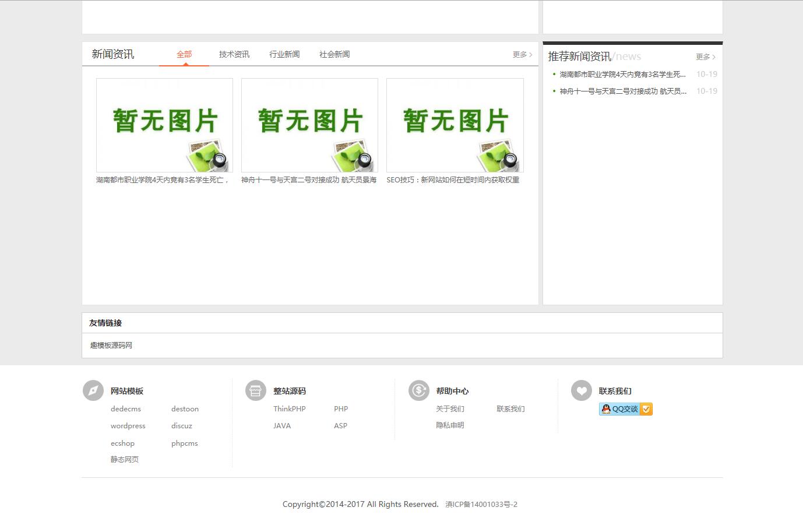Switch to the 行业新闻 tab
The width and height of the screenshot is (803, 532).
coord(284,54)
